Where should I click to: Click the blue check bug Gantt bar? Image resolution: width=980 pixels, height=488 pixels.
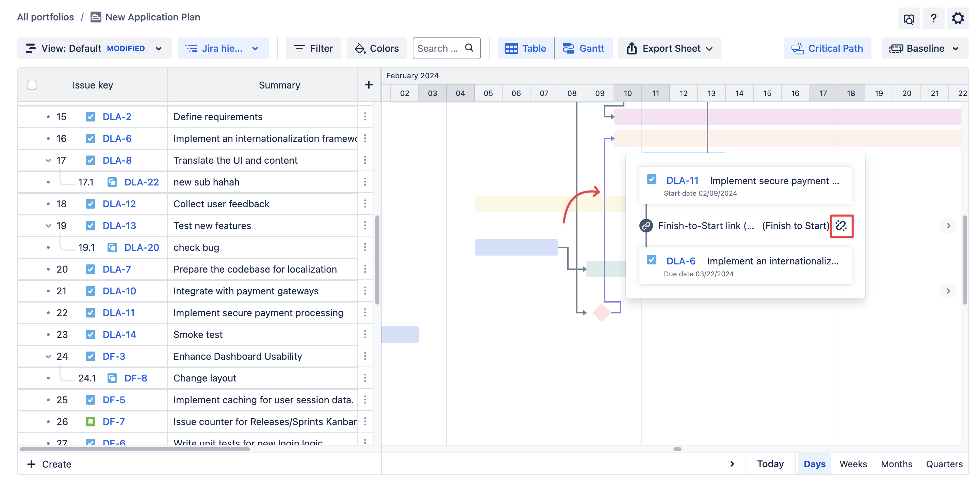coord(516,247)
